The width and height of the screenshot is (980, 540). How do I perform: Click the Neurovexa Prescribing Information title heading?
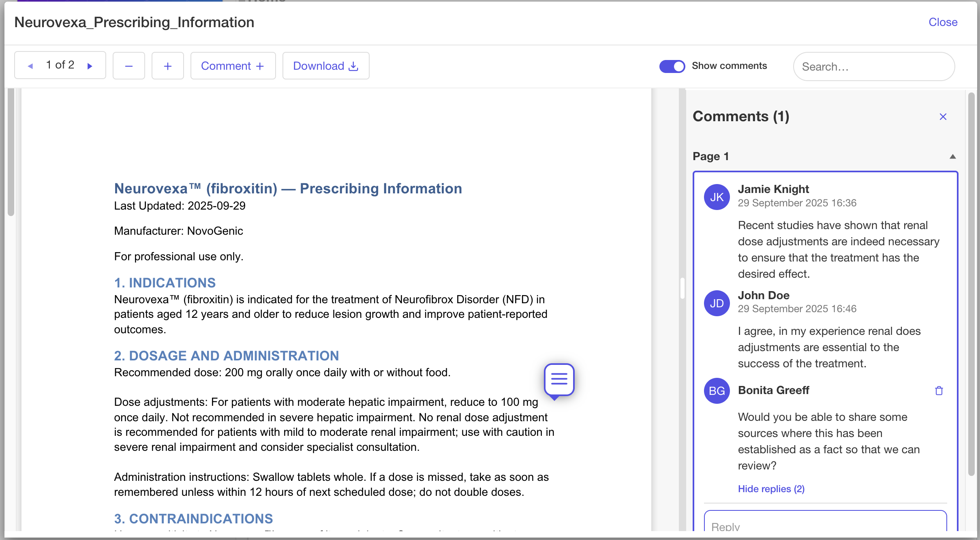[x=288, y=189]
